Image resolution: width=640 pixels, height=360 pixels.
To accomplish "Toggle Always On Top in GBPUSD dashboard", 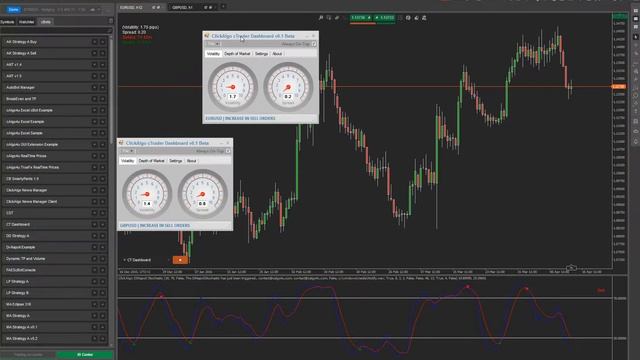I will click(x=228, y=151).
